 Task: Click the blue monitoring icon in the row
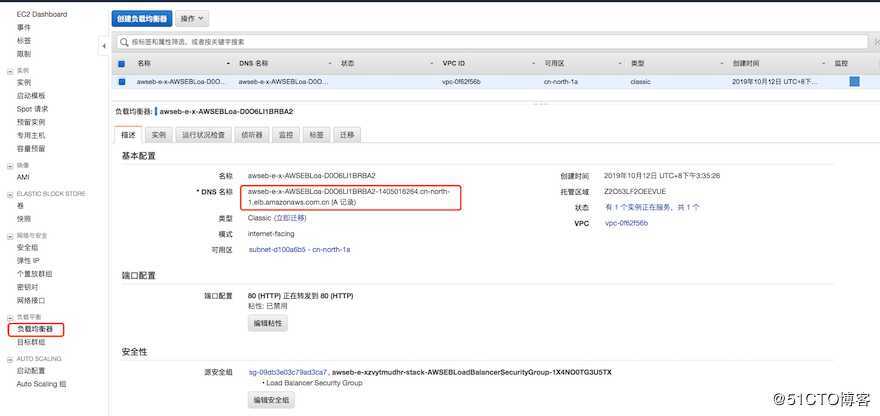coord(854,81)
